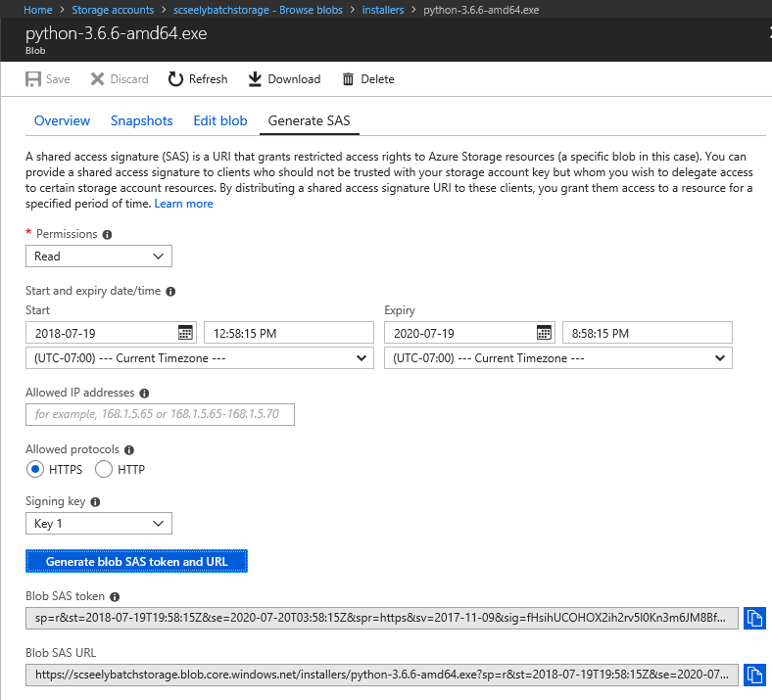
Task: Navigate to Storage accounts breadcrumb
Action: tap(113, 10)
